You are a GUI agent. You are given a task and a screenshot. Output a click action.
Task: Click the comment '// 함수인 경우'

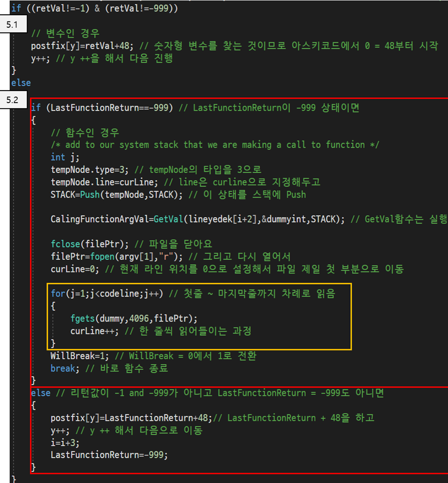tap(85, 133)
